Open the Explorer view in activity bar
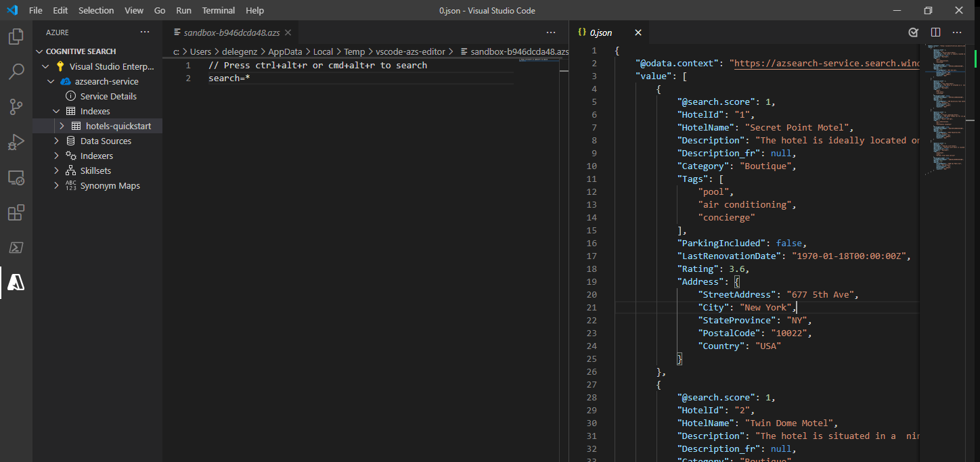 point(16,37)
